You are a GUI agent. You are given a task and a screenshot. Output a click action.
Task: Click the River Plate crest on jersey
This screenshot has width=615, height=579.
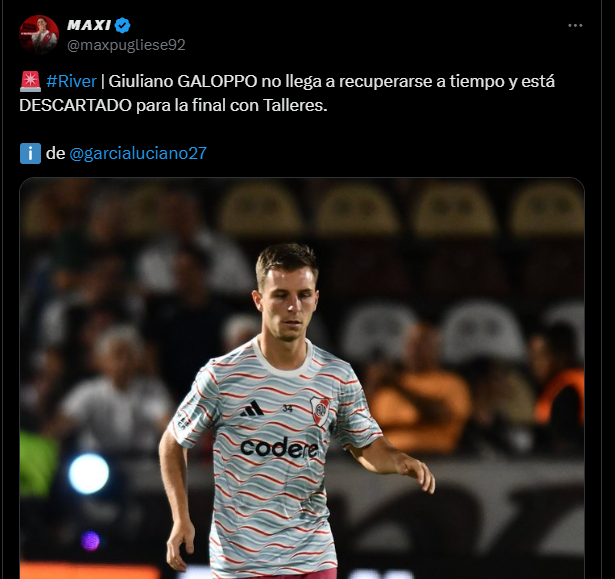click(320, 411)
